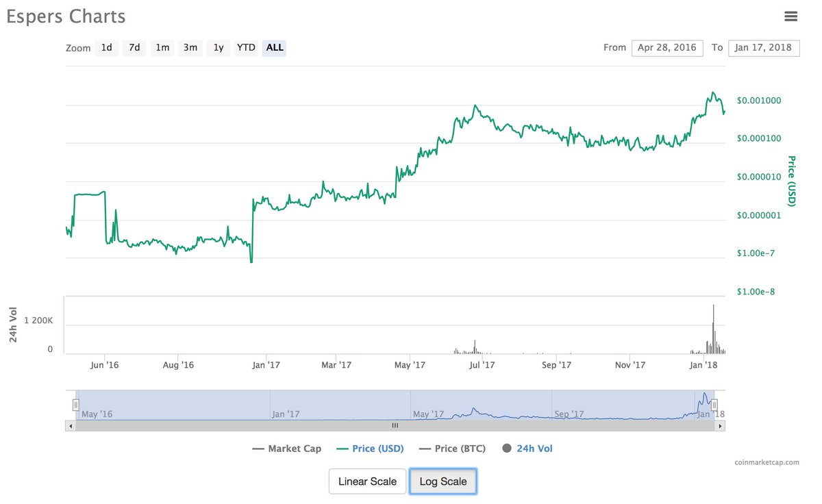Click the navigator scrollbar grip thumb
The image size is (822, 504).
[395, 426]
